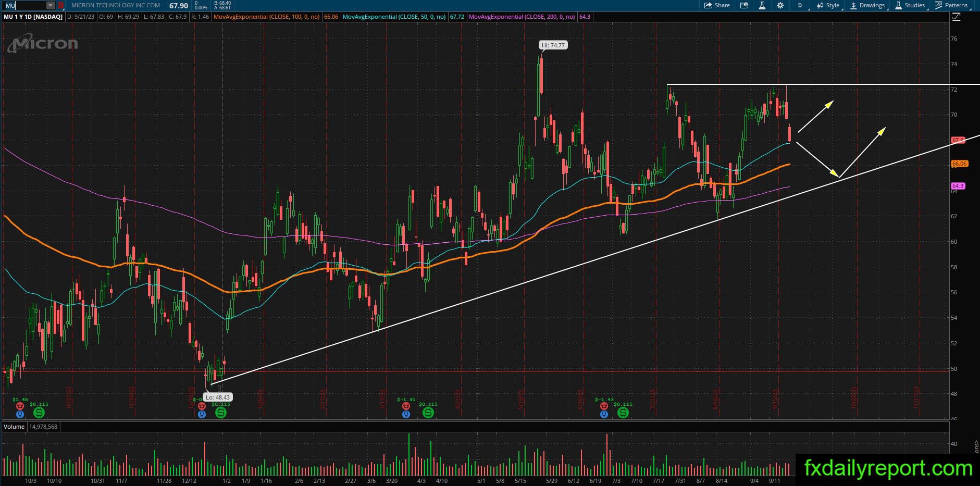Open the Patterns dropdown menu
The image size is (980, 486).
click(952, 5)
